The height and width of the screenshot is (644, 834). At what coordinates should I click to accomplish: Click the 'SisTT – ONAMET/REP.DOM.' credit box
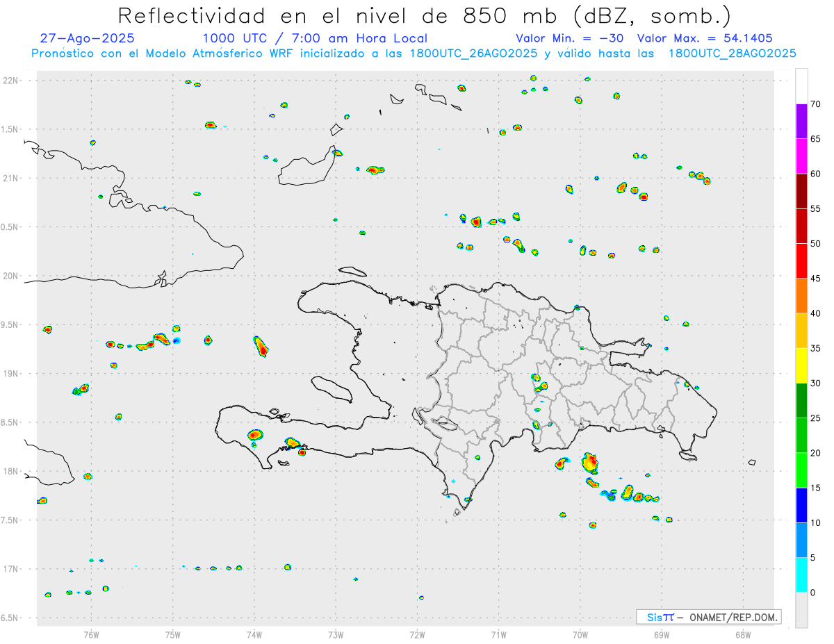pyautogui.click(x=708, y=617)
